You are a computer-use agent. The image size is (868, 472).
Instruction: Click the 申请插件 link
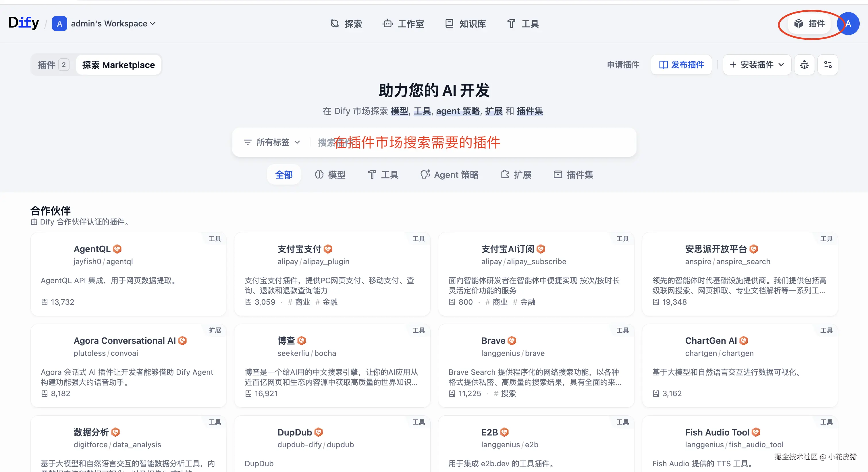[x=623, y=65]
